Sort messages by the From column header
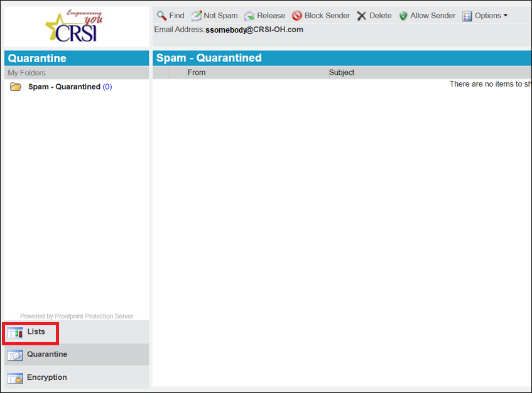 click(197, 72)
